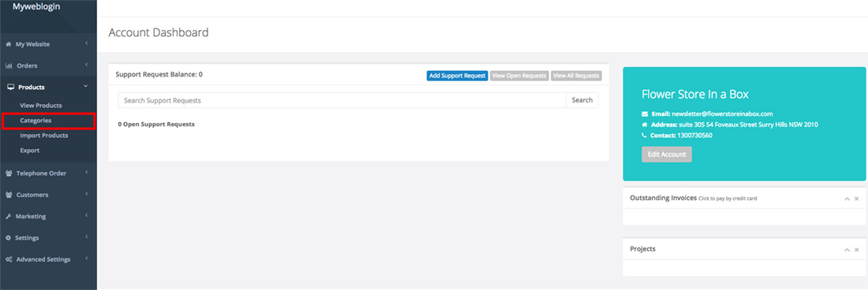Image resolution: width=868 pixels, height=290 pixels.
Task: Click the Flower Store In a Box heading
Action: [x=694, y=95]
